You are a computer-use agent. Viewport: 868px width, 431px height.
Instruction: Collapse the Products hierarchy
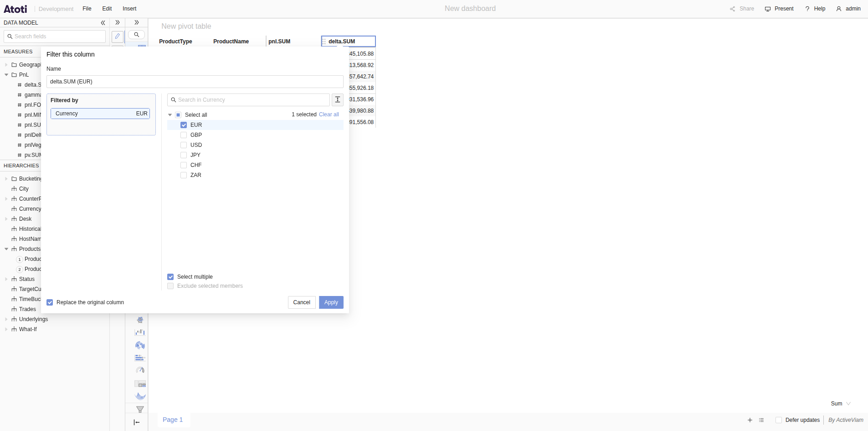pyautogui.click(x=6, y=249)
